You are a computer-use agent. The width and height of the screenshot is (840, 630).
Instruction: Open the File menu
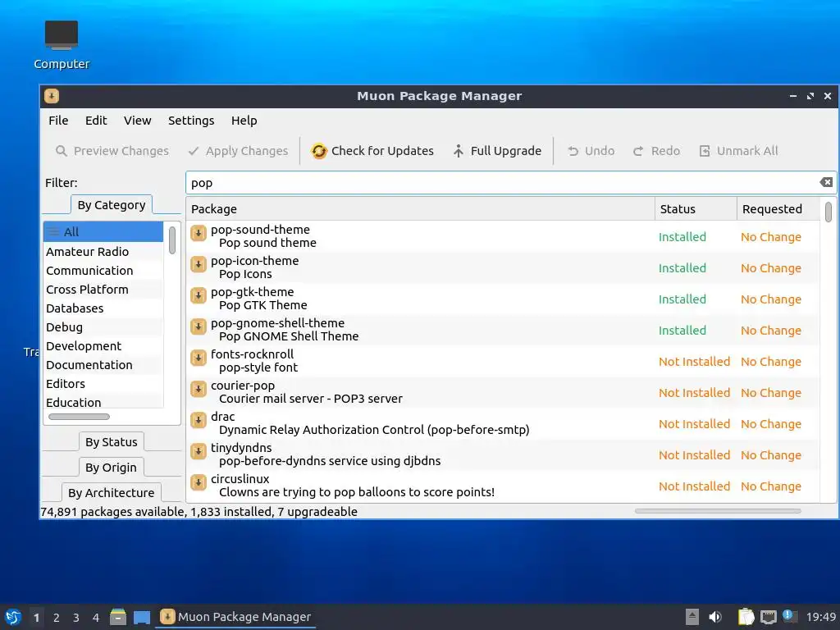point(58,121)
